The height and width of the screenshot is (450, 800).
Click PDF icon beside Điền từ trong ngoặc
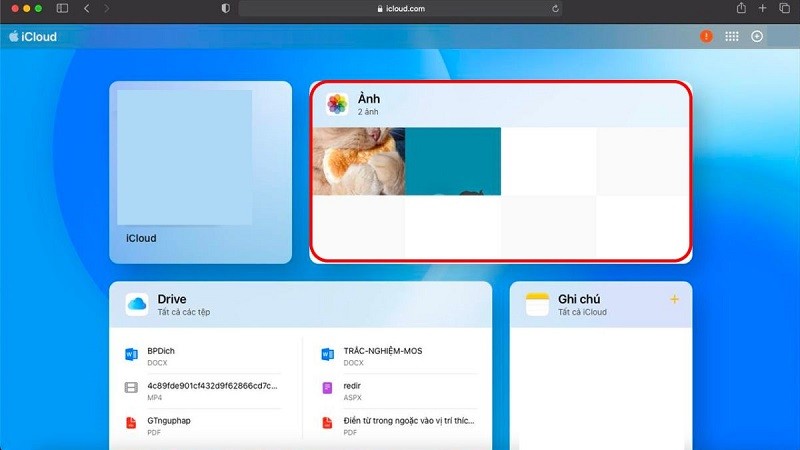[x=327, y=423]
